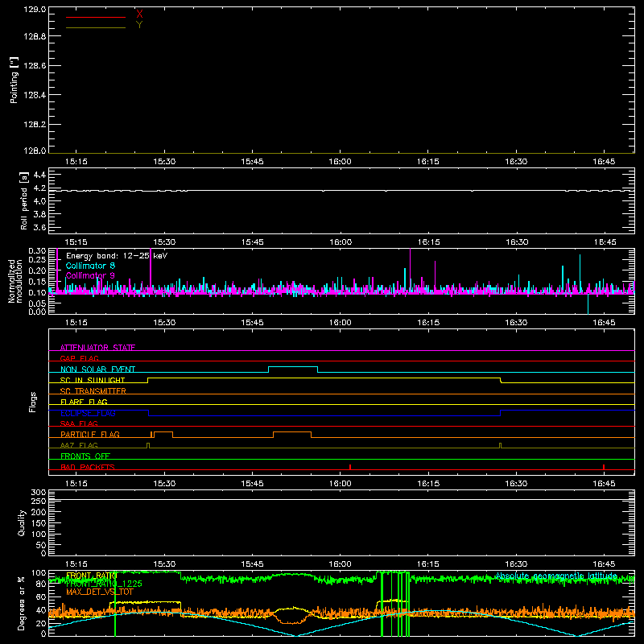Click the SC_IN_SUNLIGHT flag label
644x644 pixels.
pyautogui.click(x=93, y=380)
